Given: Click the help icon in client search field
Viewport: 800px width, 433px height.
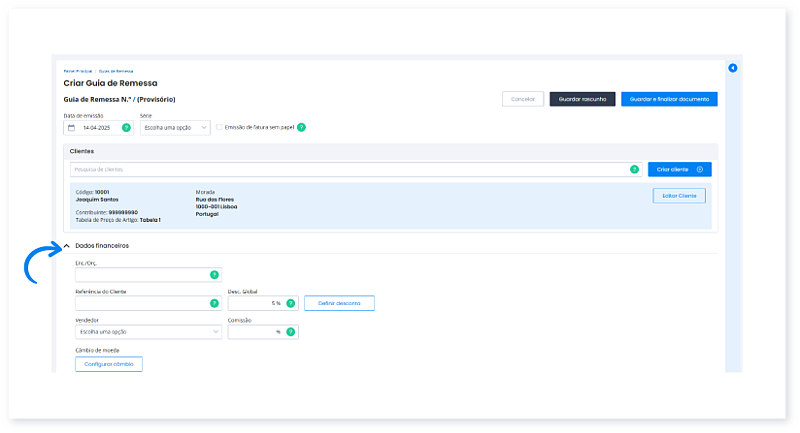Looking at the screenshot, I should coord(634,170).
